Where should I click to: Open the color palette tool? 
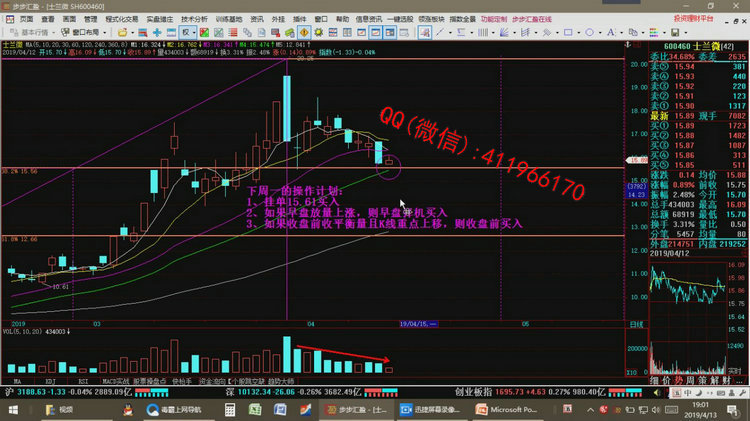click(653, 31)
